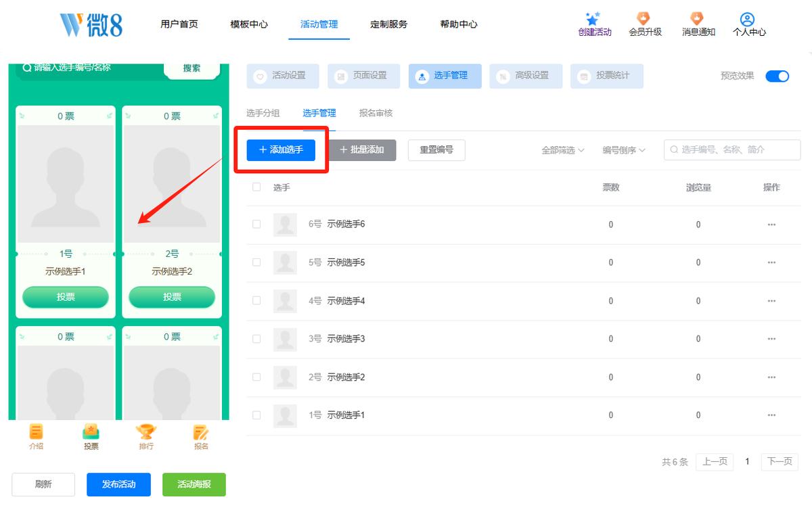Image resolution: width=812 pixels, height=512 pixels.
Task: Focus the 选手编号、名称、简介 search field
Action: click(x=732, y=150)
